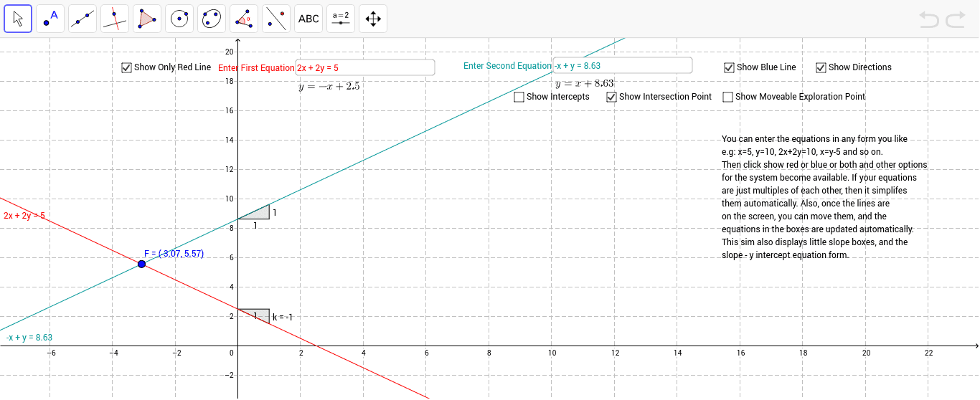This screenshot has width=980, height=400.
Task: Pick the Ellipse conic tool
Action: point(212,19)
